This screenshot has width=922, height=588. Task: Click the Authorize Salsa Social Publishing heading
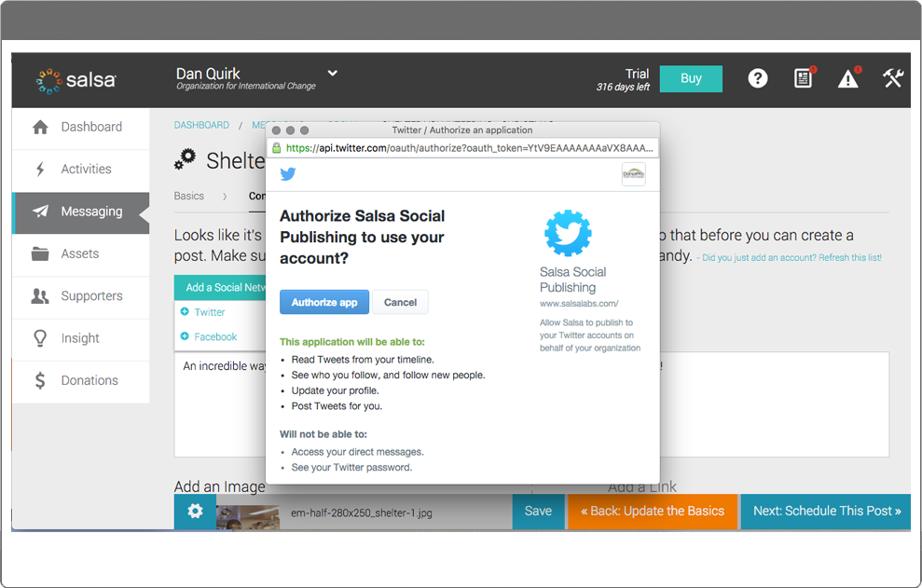[x=363, y=237]
